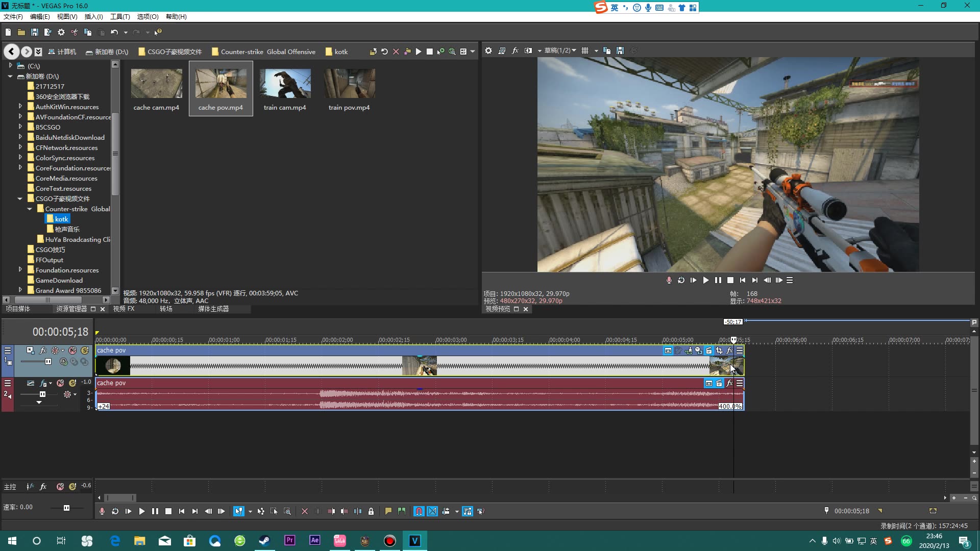Click the Open project folder icon
The width and height of the screenshot is (980, 551).
21,32
